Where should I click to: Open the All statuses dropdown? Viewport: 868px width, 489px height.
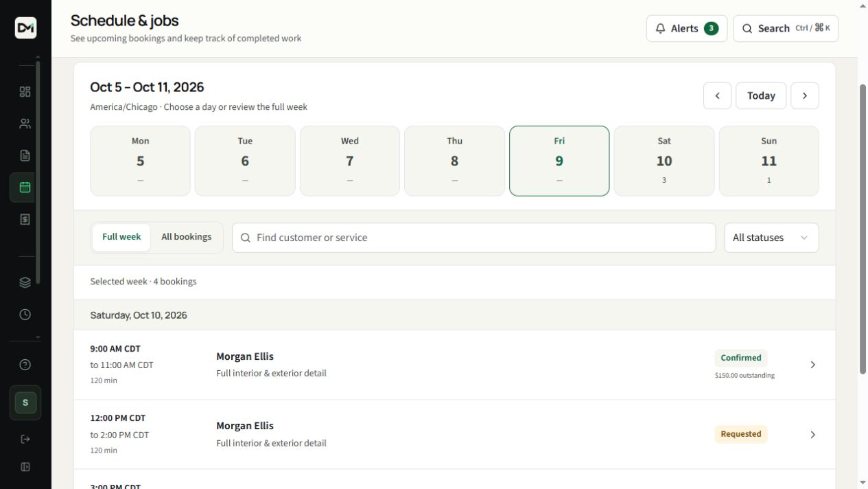point(771,238)
